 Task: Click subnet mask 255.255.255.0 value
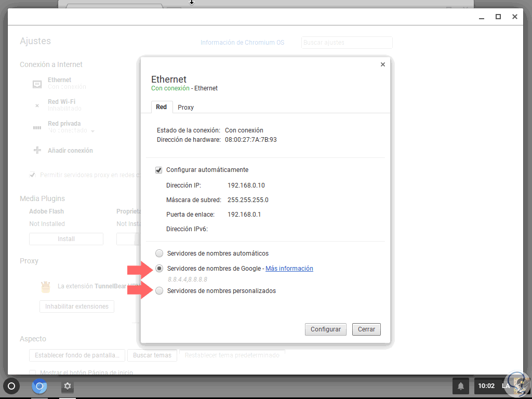pyautogui.click(x=248, y=200)
